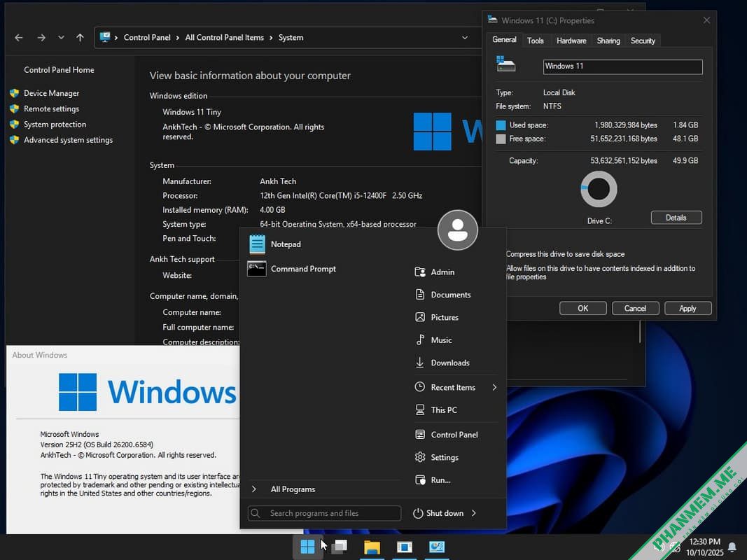Open Remote settings link
The height and width of the screenshot is (560, 747).
(x=51, y=109)
